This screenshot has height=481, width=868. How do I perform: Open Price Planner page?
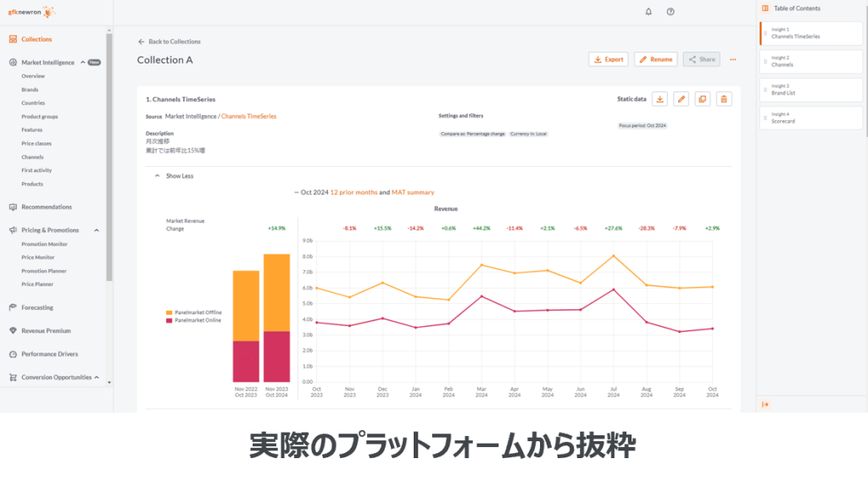tap(37, 285)
